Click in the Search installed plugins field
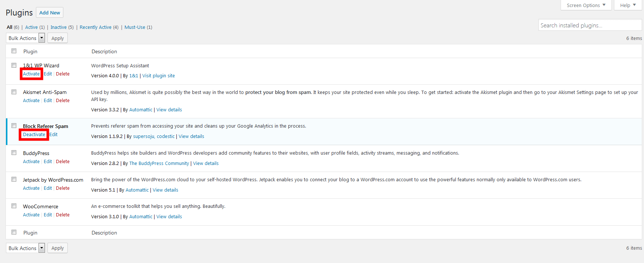Screen dimensions: 644x263 (x=590, y=25)
